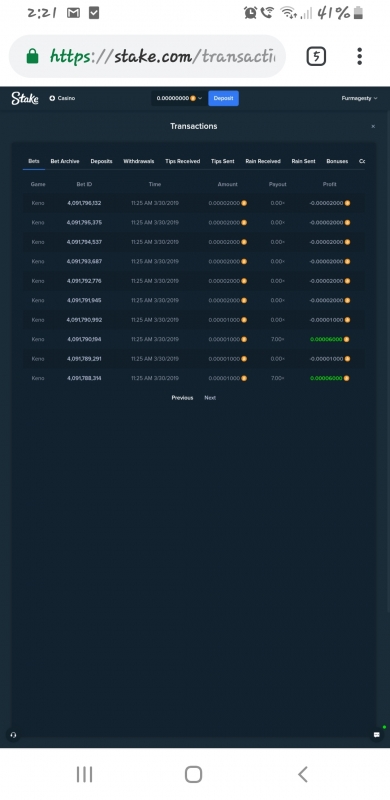Click the Bet ID column header
Viewport: 390px width, 800px height.
(84, 184)
